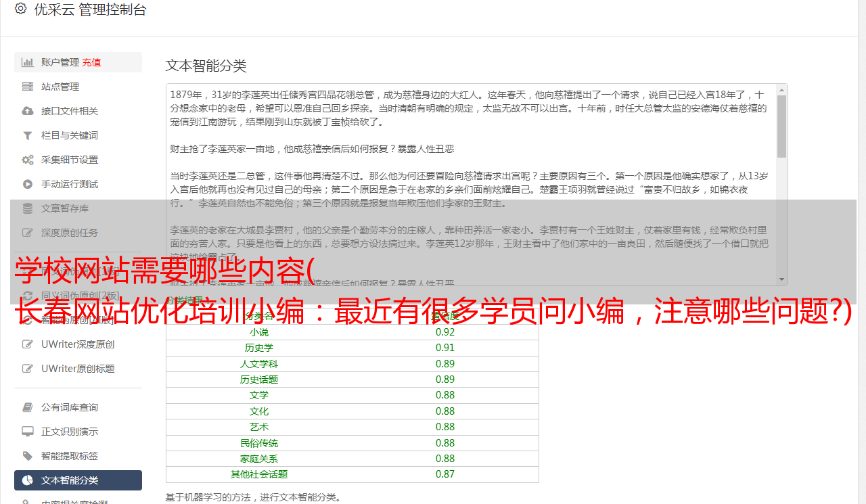Open the 采集细节设置 menu item
Viewport: 866px width, 504px height.
pos(78,160)
